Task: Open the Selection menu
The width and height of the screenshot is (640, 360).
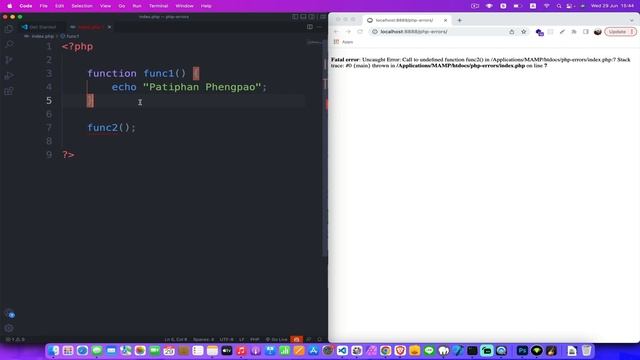Action: coord(82,6)
